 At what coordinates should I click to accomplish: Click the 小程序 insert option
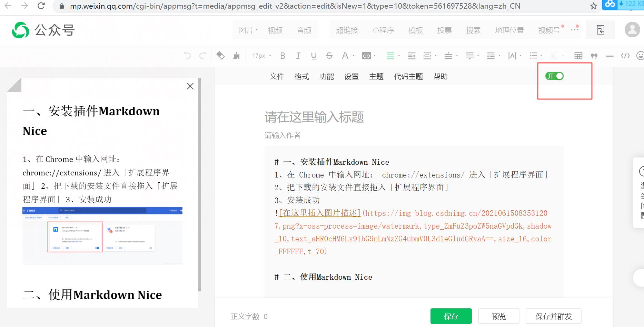click(383, 30)
